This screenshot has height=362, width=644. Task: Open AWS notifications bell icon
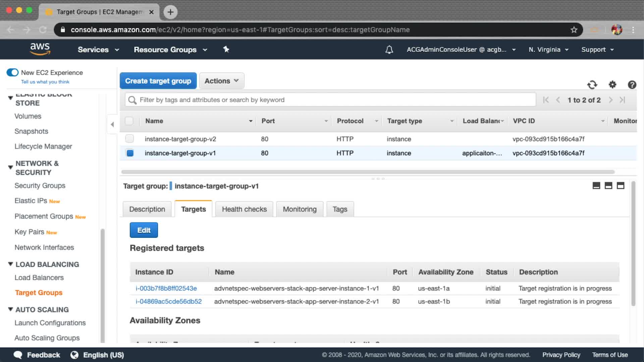(389, 50)
